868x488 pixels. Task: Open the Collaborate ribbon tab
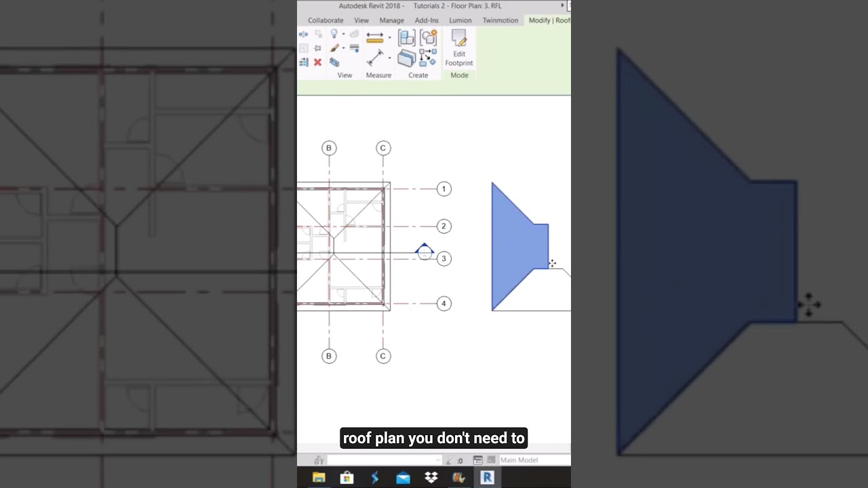[x=325, y=20]
